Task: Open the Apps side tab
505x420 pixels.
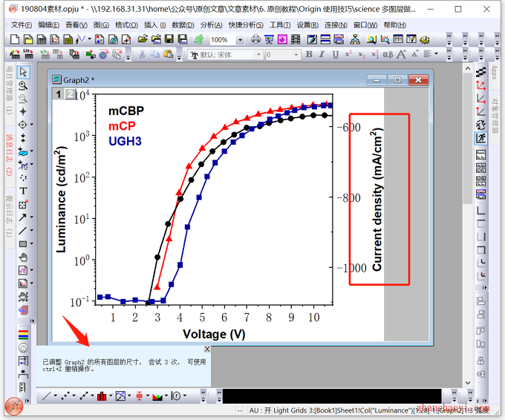Action: click(x=494, y=73)
